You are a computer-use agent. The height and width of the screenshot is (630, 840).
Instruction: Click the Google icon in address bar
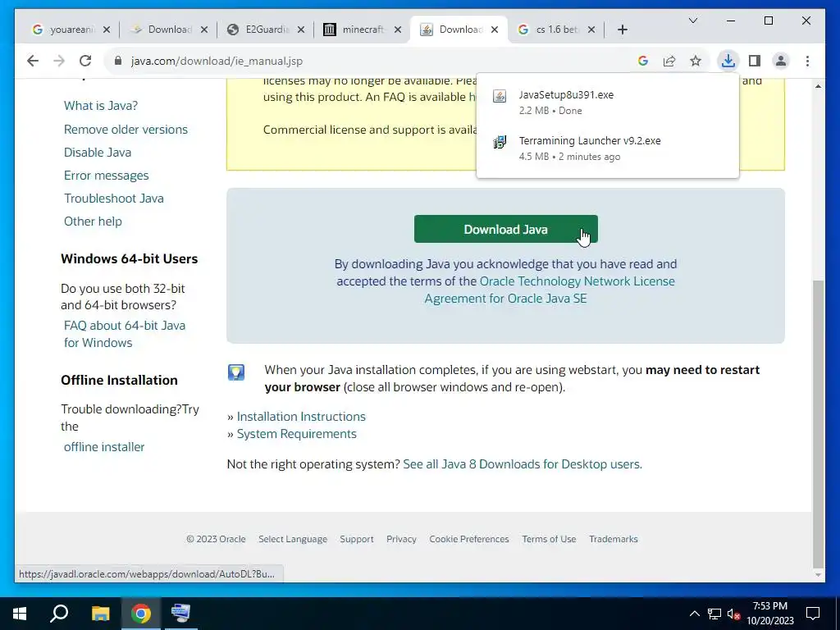(x=643, y=61)
